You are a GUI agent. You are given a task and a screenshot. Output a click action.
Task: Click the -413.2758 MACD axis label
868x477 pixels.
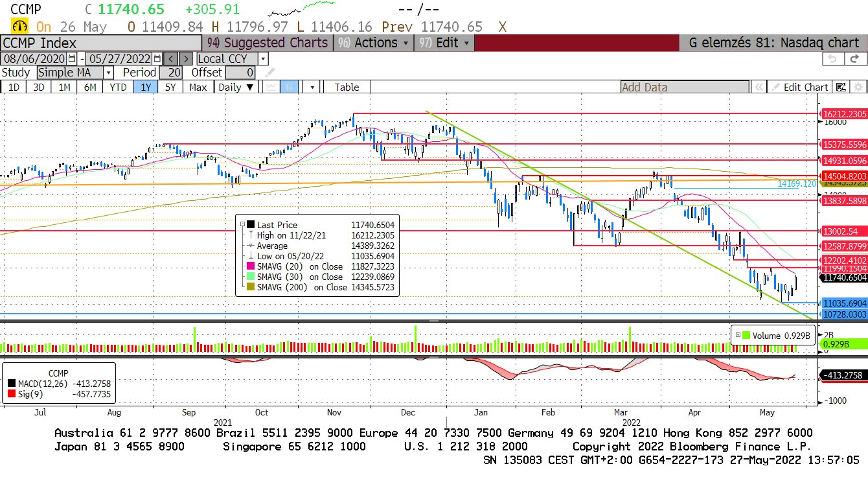(x=843, y=375)
